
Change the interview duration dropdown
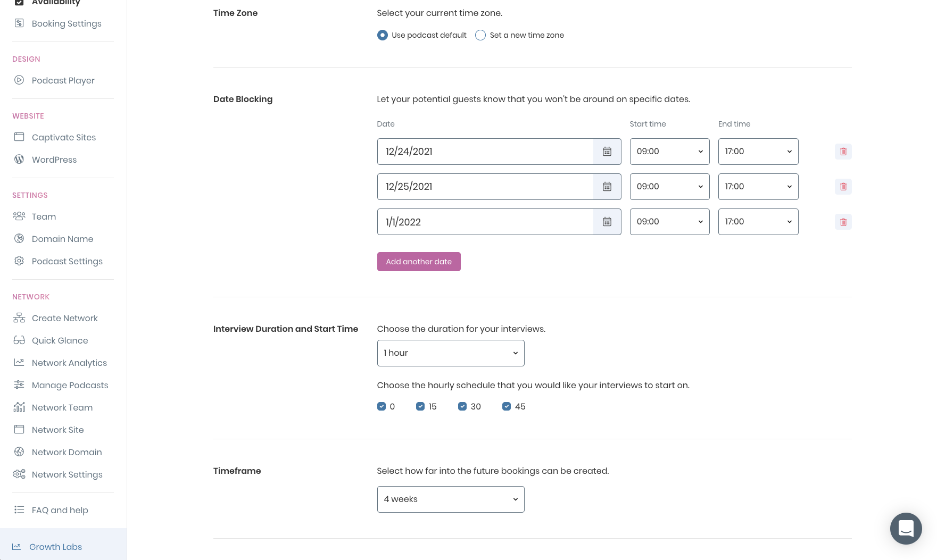click(451, 353)
